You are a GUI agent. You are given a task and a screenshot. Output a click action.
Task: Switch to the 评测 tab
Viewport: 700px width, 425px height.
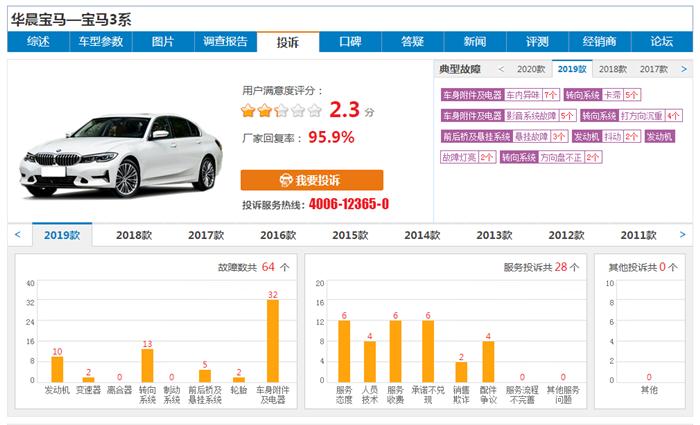537,42
